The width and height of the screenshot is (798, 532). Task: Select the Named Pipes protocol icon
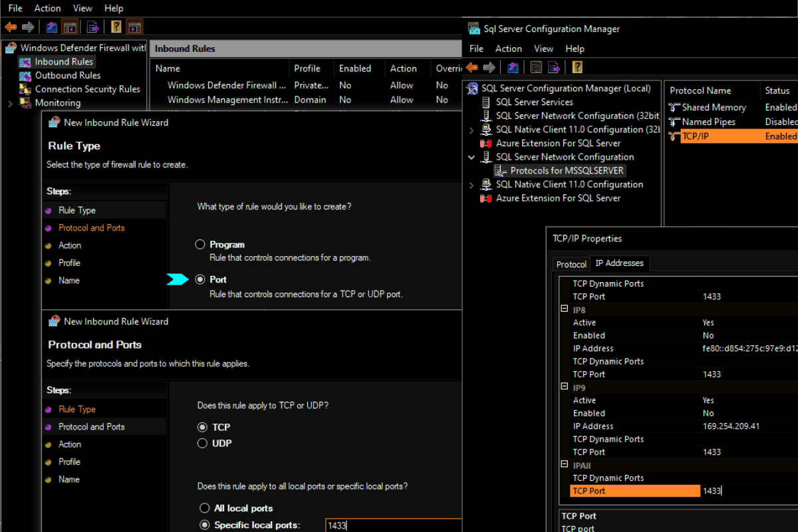[674, 122]
